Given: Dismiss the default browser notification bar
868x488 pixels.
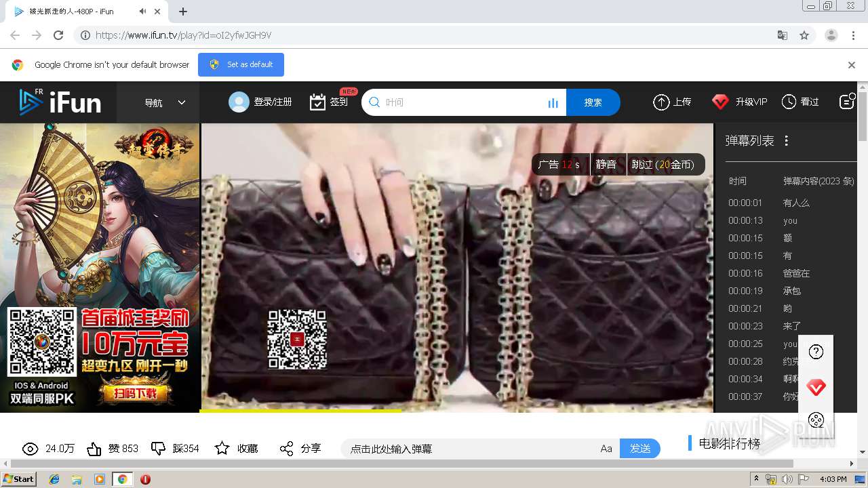Looking at the screenshot, I should pyautogui.click(x=852, y=65).
